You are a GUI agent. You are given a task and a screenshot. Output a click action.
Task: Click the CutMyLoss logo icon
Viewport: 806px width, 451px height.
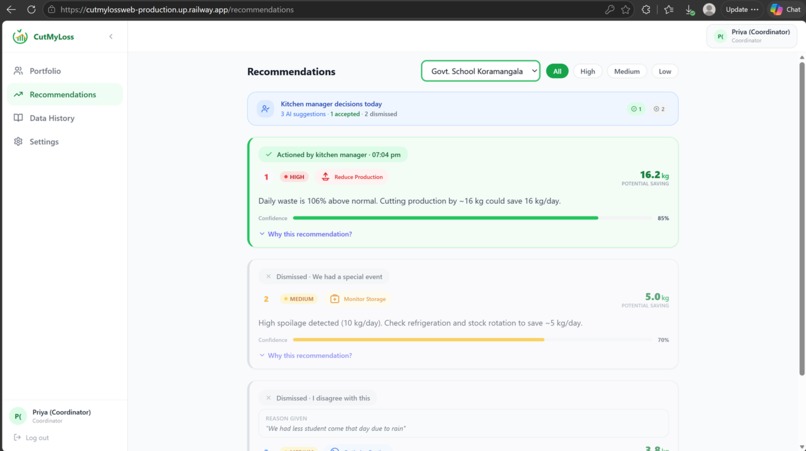click(20, 37)
